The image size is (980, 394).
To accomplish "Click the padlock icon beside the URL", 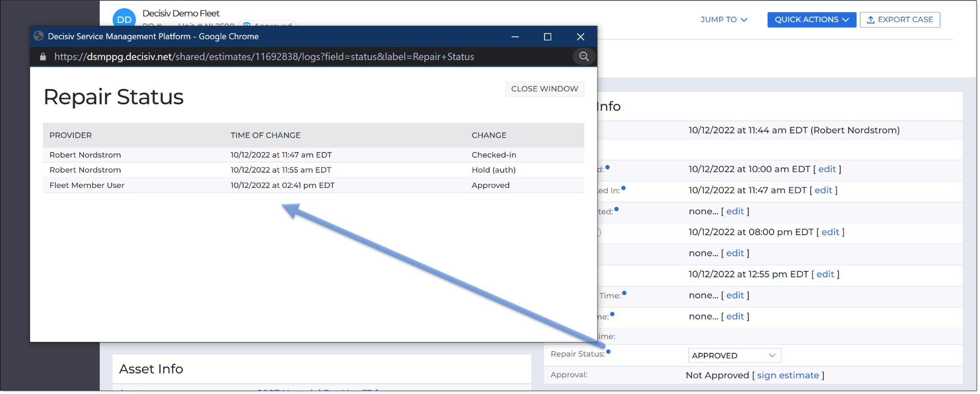I will click(x=43, y=57).
